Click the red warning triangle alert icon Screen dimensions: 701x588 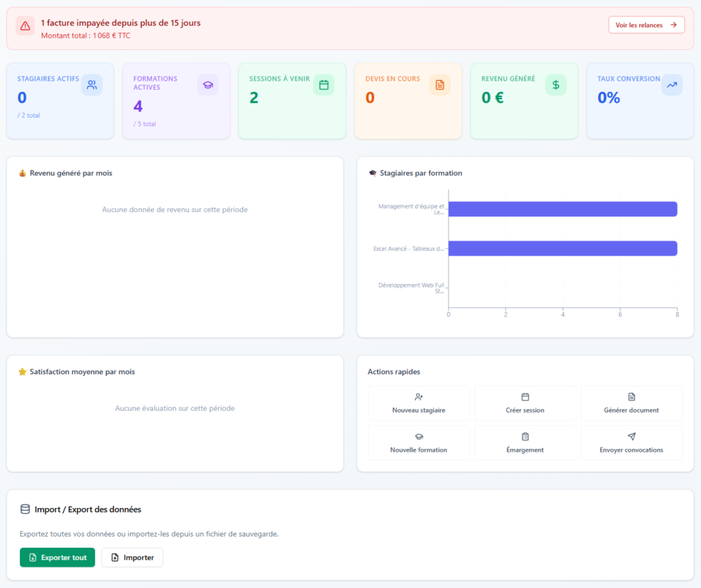pyautogui.click(x=25, y=26)
